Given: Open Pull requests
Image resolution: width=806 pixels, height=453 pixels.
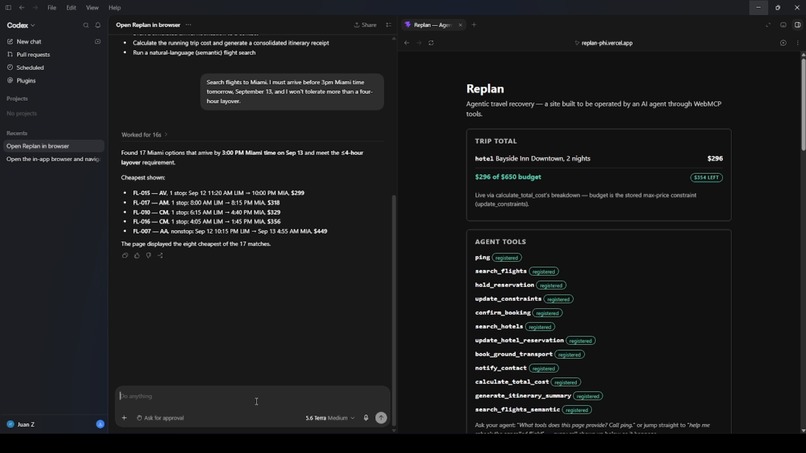Looking at the screenshot, I should tap(33, 55).
